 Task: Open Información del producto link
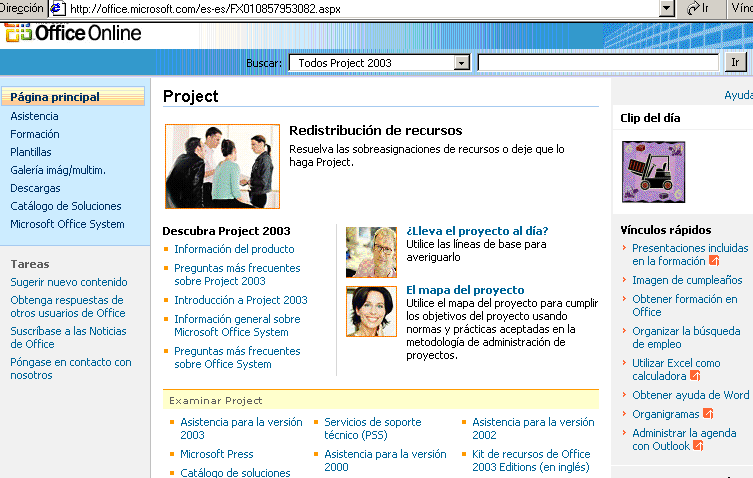click(x=234, y=249)
